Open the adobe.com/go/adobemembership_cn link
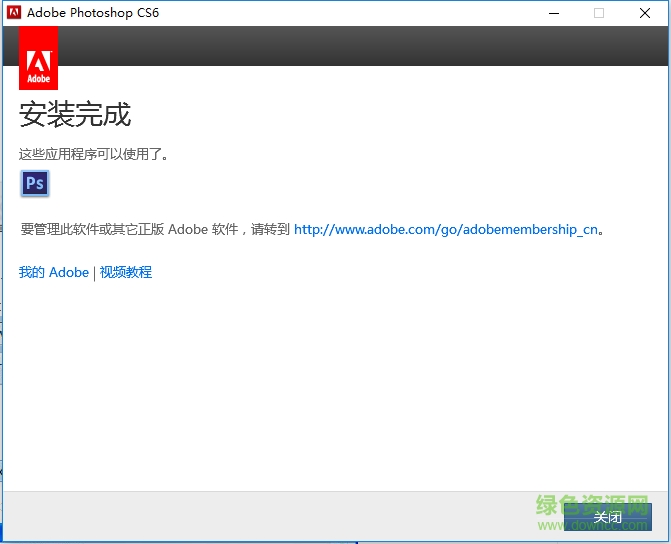 446,229
